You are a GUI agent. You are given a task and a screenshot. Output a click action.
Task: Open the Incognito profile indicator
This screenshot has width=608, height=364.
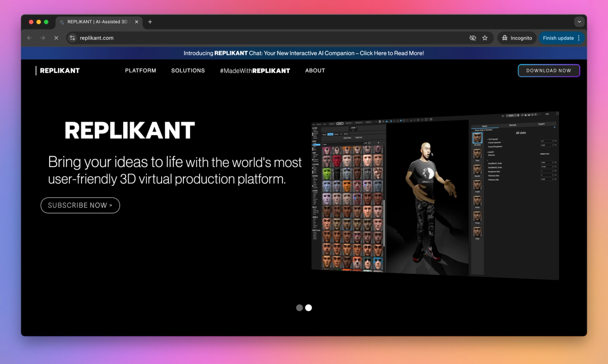(x=516, y=38)
